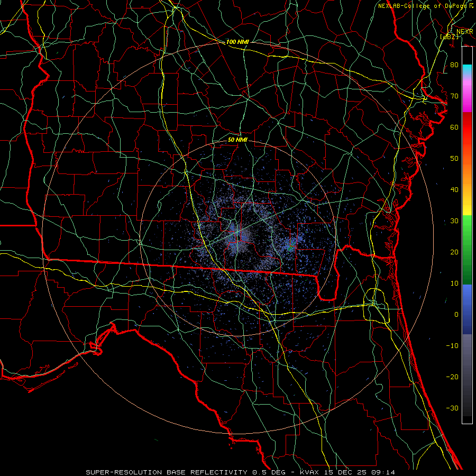
Task: Click the 0 value on the color scale
Action: point(456,315)
